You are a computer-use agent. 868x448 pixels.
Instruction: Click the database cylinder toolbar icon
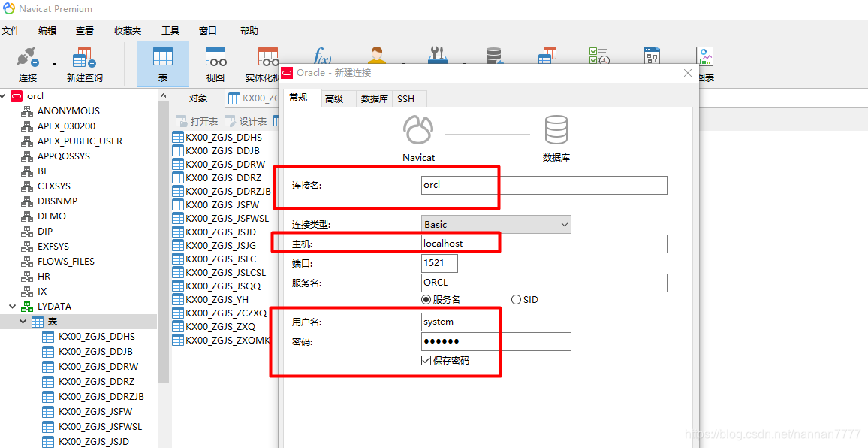tap(493, 55)
